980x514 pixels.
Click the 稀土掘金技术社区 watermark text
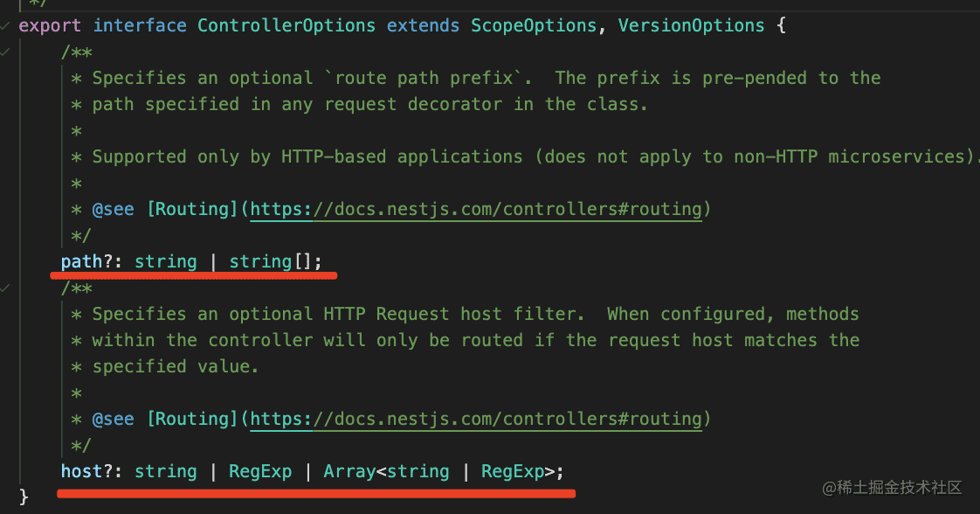coord(900,487)
